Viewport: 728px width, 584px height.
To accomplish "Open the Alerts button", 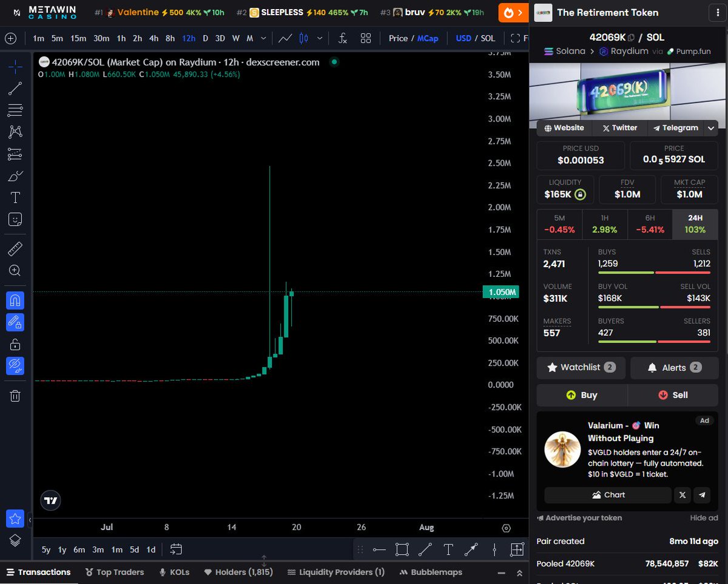I will [674, 367].
